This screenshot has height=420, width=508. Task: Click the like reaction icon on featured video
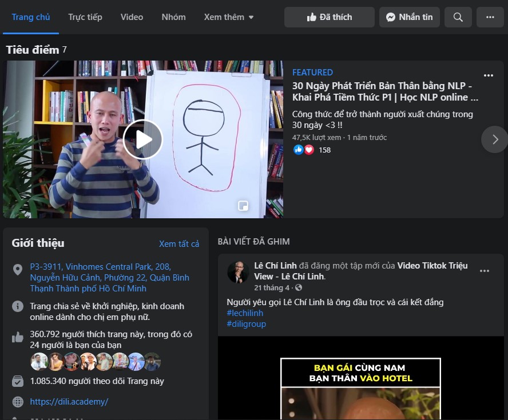(299, 150)
